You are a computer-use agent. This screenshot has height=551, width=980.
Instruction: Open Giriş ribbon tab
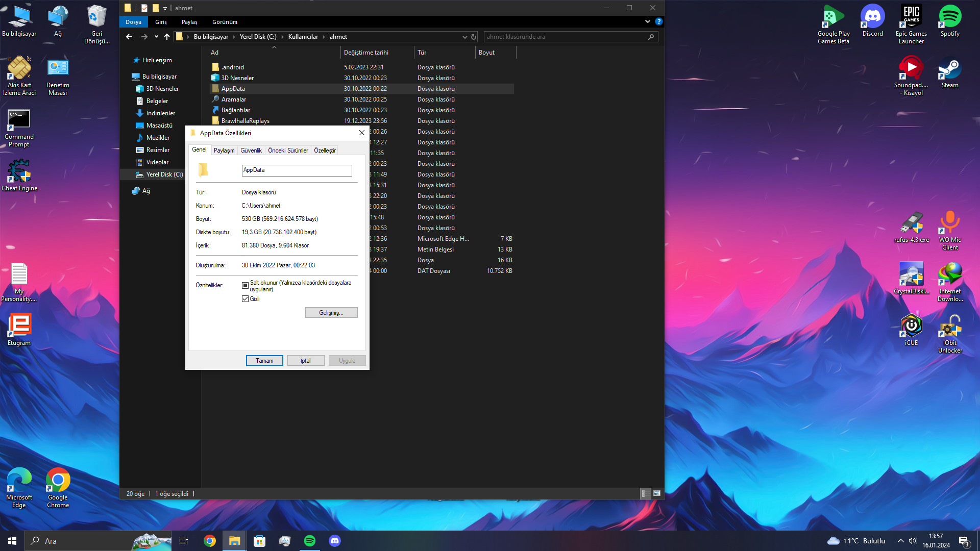coord(161,22)
